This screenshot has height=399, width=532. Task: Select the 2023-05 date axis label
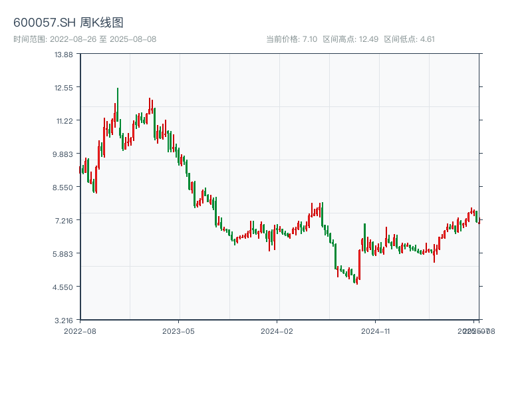pyautogui.click(x=179, y=331)
